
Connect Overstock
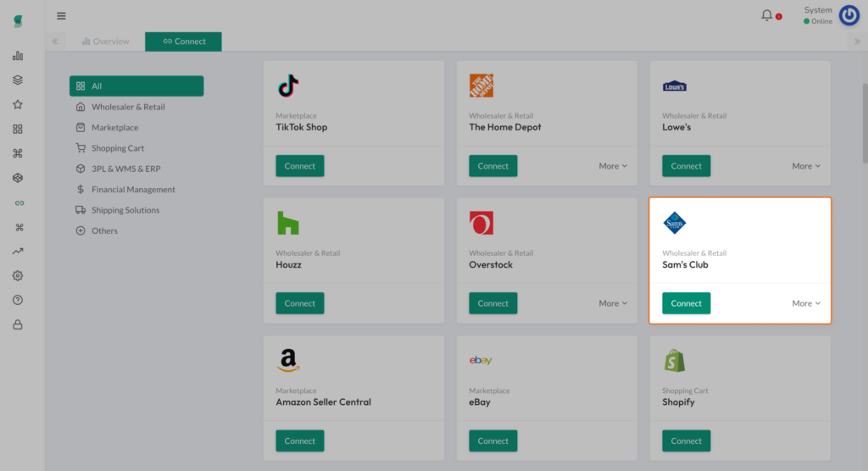[x=492, y=303]
